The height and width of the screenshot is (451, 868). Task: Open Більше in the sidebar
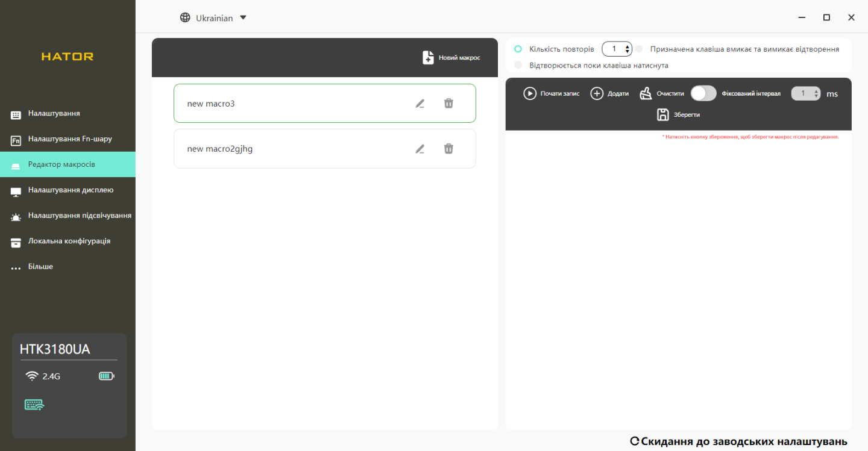(x=68, y=267)
